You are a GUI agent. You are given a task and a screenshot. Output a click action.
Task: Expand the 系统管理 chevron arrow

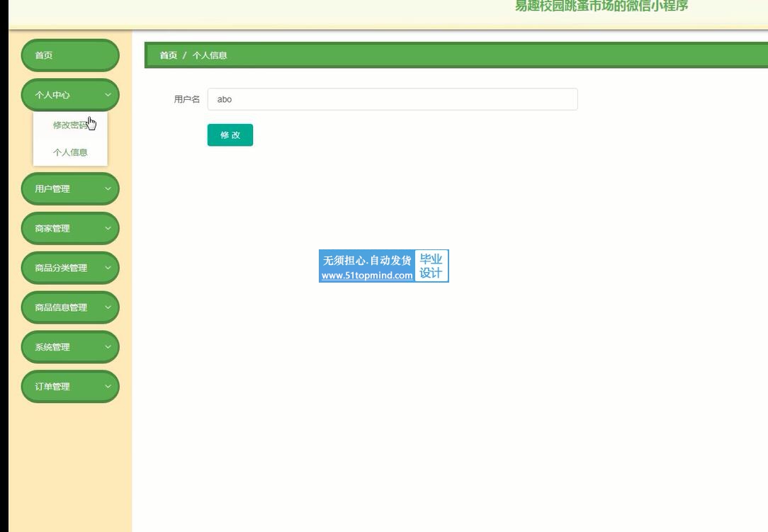click(x=108, y=347)
